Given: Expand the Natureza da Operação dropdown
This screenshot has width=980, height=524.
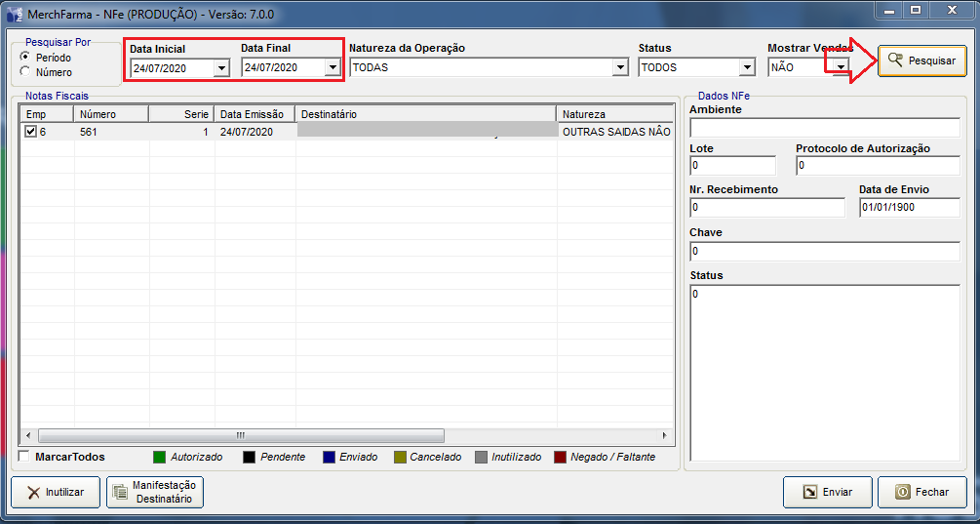Looking at the screenshot, I should point(620,68).
